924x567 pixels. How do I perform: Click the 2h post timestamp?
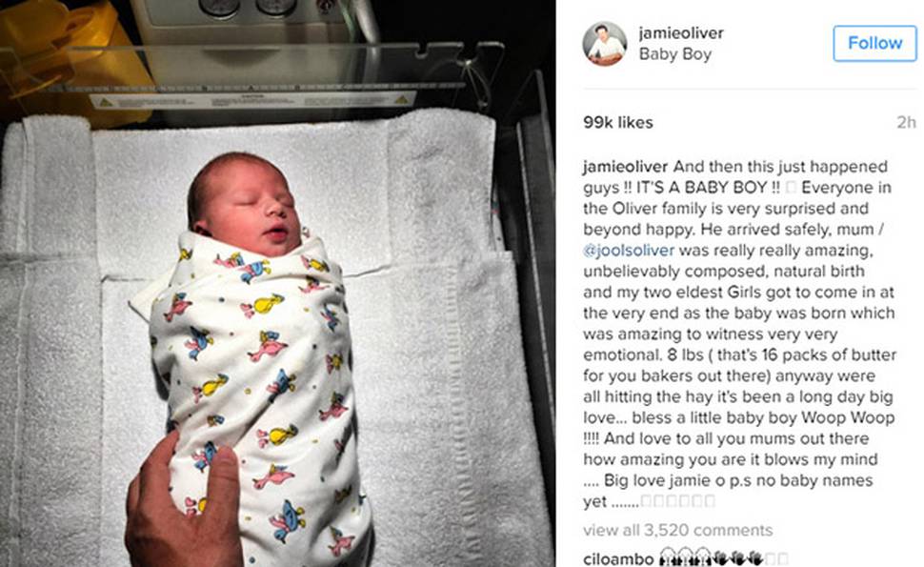point(906,123)
